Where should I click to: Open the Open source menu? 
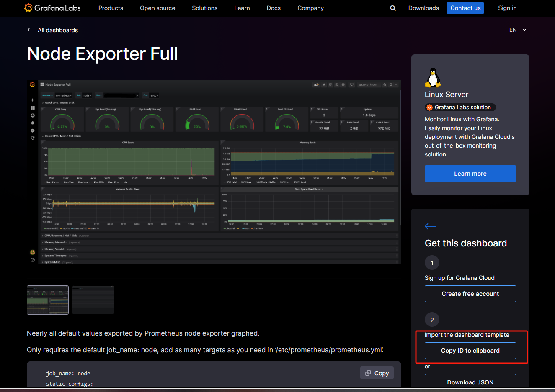click(x=157, y=8)
